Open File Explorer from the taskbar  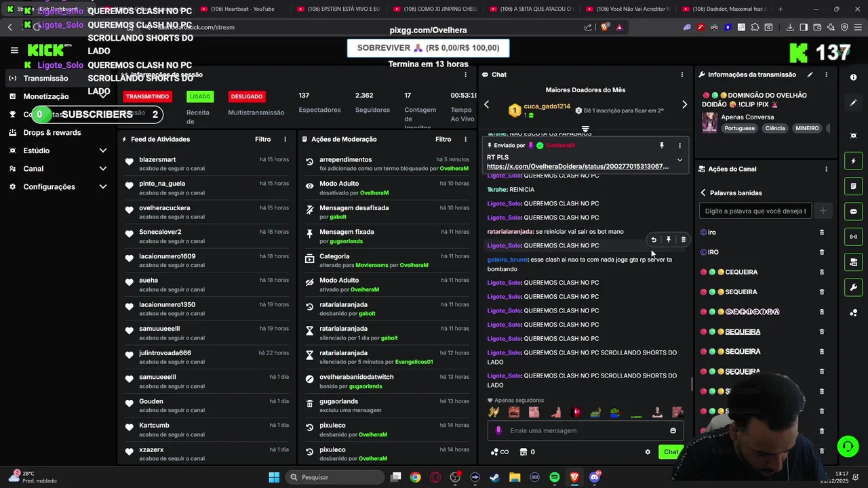click(515, 477)
